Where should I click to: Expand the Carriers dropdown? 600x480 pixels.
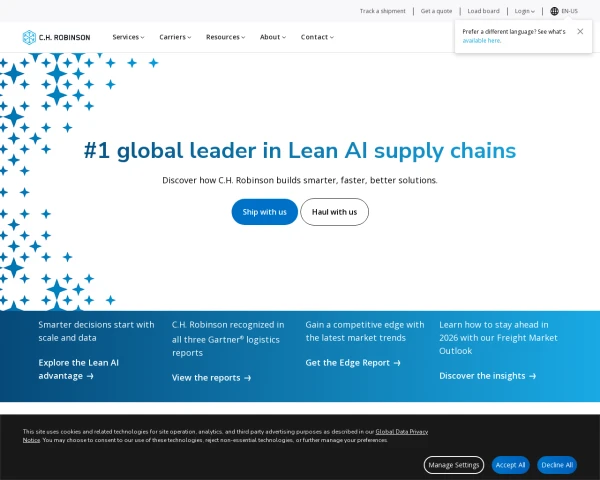point(175,37)
